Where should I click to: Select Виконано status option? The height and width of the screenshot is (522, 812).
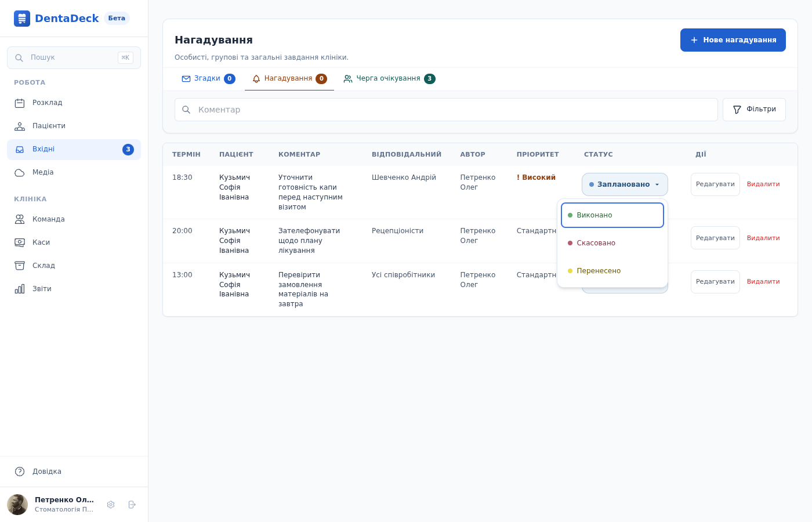612,215
